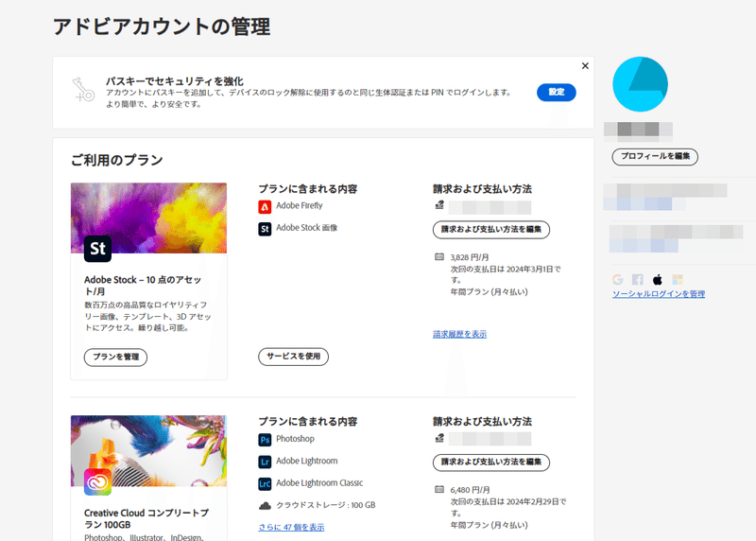
Task: Click the passkey key icon
Action: (83, 90)
